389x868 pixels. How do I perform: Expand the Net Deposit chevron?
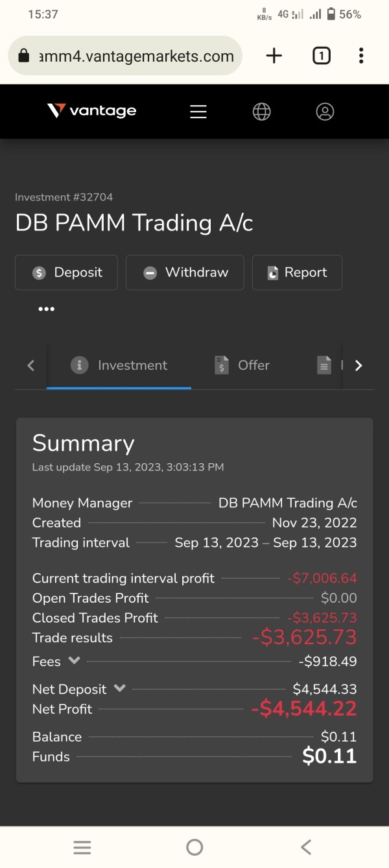[x=119, y=688]
